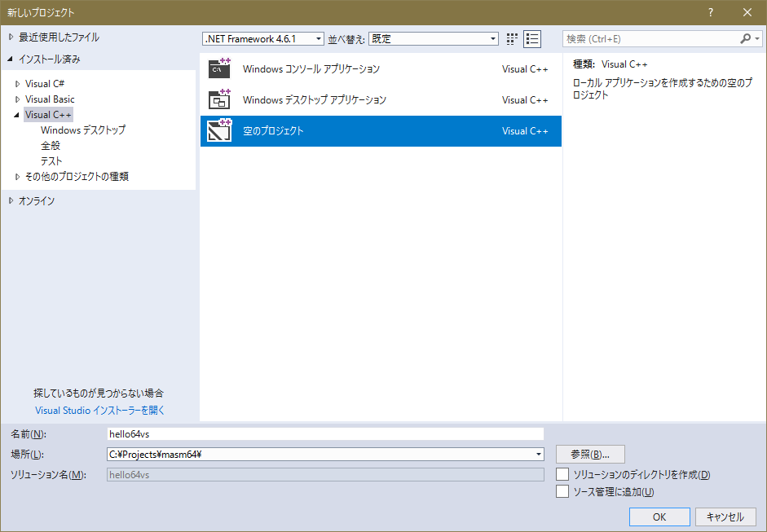This screenshot has height=532, width=767.
Task: Collapse the Visual C++ node
Action: 16,115
